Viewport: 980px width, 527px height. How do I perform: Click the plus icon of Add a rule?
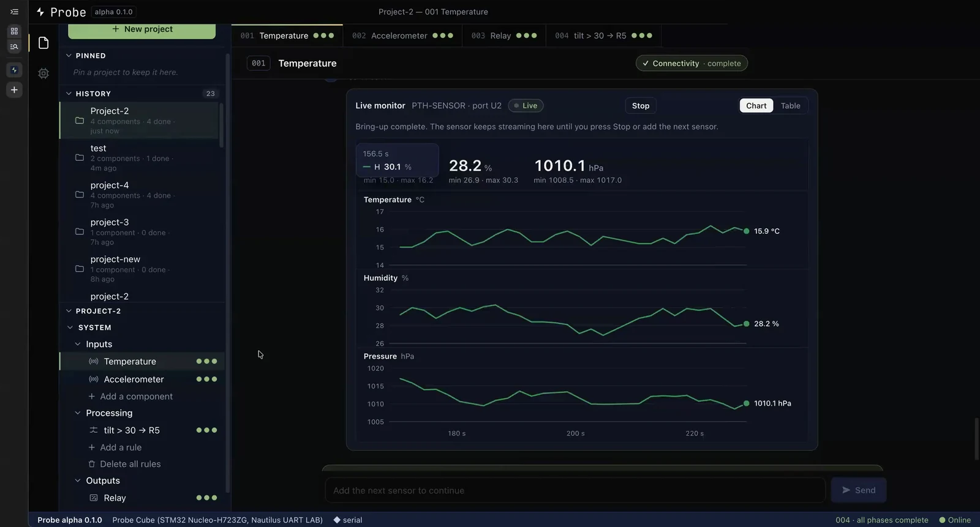(92, 447)
